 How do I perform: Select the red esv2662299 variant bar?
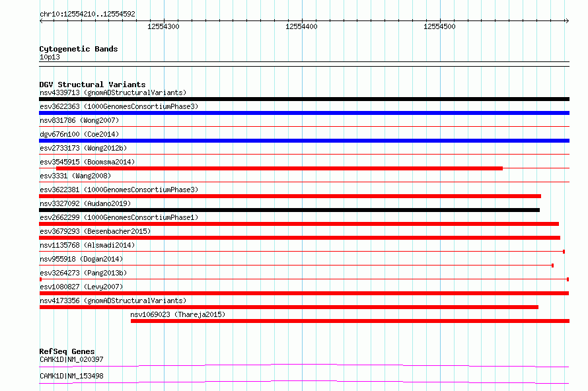click(x=299, y=224)
